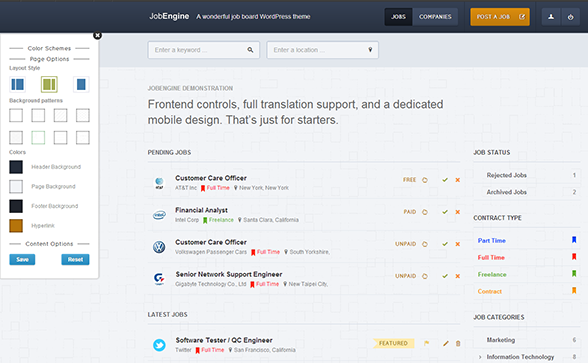Approve the Senior Network Support Engineer job
Image resolution: width=588 pixels, height=363 pixels.
point(445,276)
